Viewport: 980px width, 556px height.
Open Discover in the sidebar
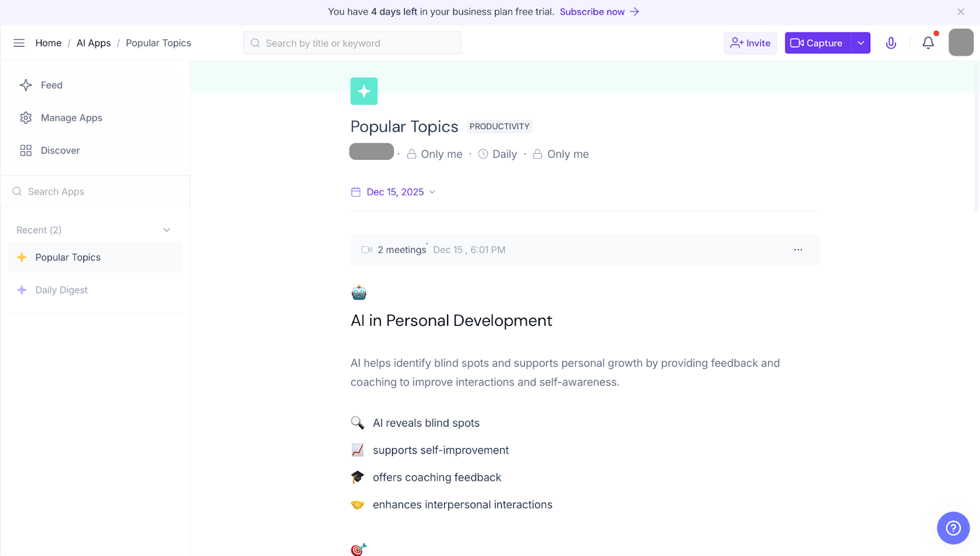(60, 151)
